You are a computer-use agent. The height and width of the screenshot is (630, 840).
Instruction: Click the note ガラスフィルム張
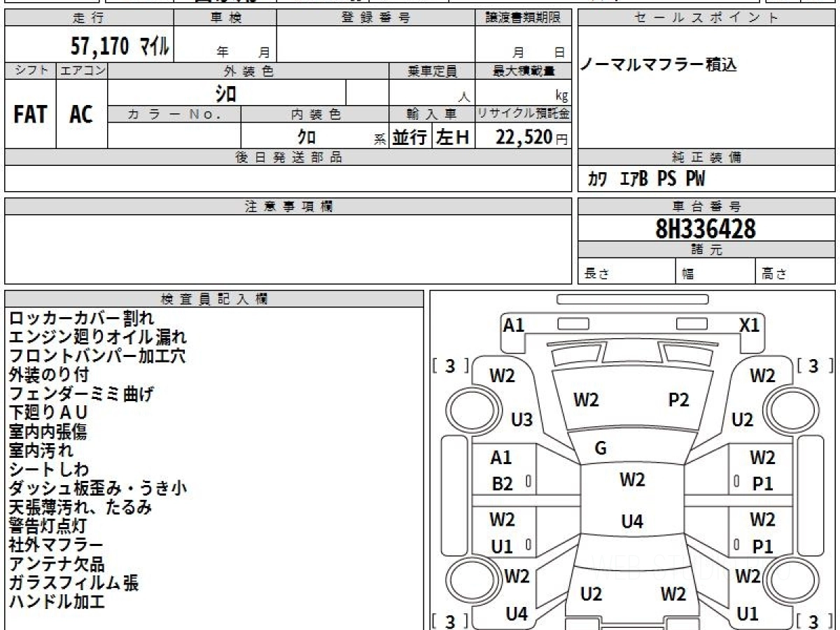[x=73, y=583]
